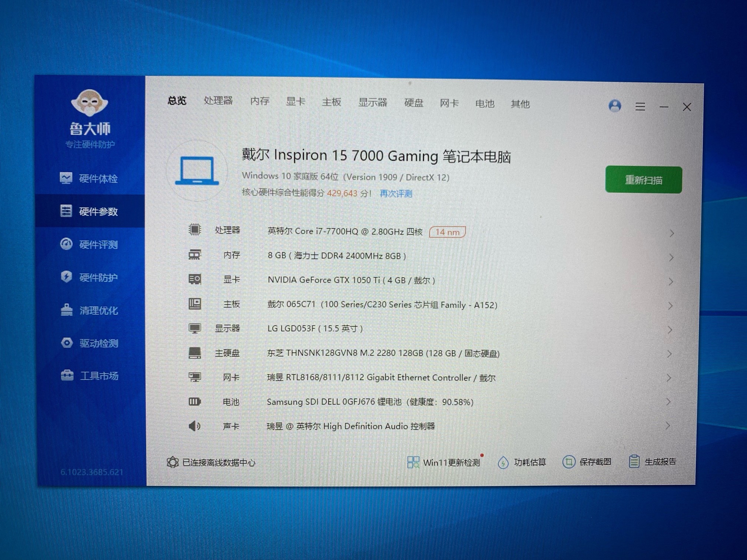Switch to the 内存 tab
This screenshot has width=747, height=560.
(x=259, y=101)
